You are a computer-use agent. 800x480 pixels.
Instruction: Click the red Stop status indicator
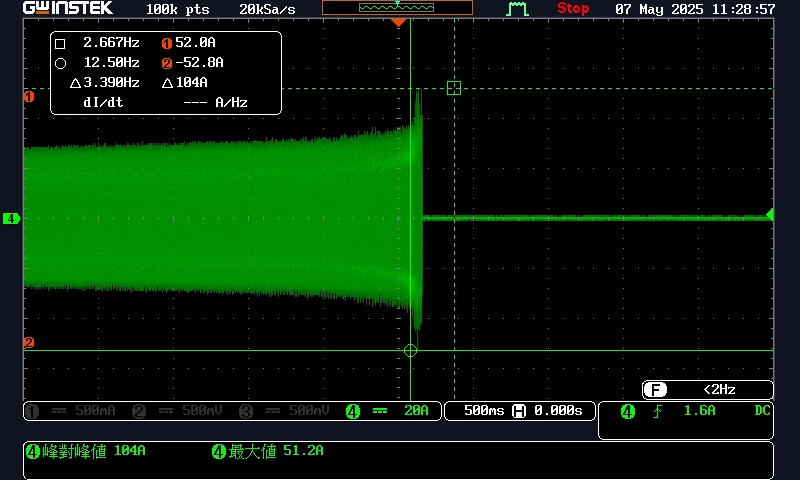point(573,9)
